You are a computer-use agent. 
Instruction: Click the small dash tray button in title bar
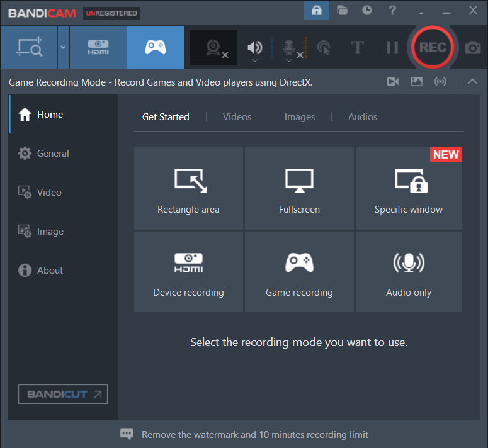[421, 13]
